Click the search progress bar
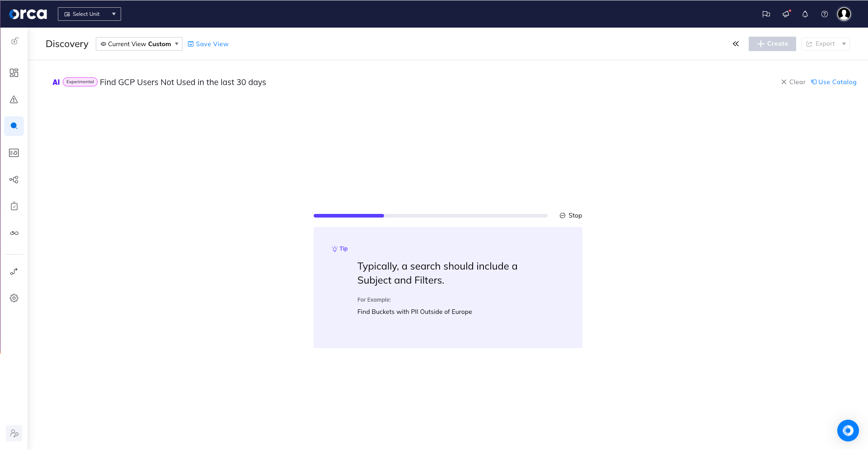868x450 pixels. [430, 216]
